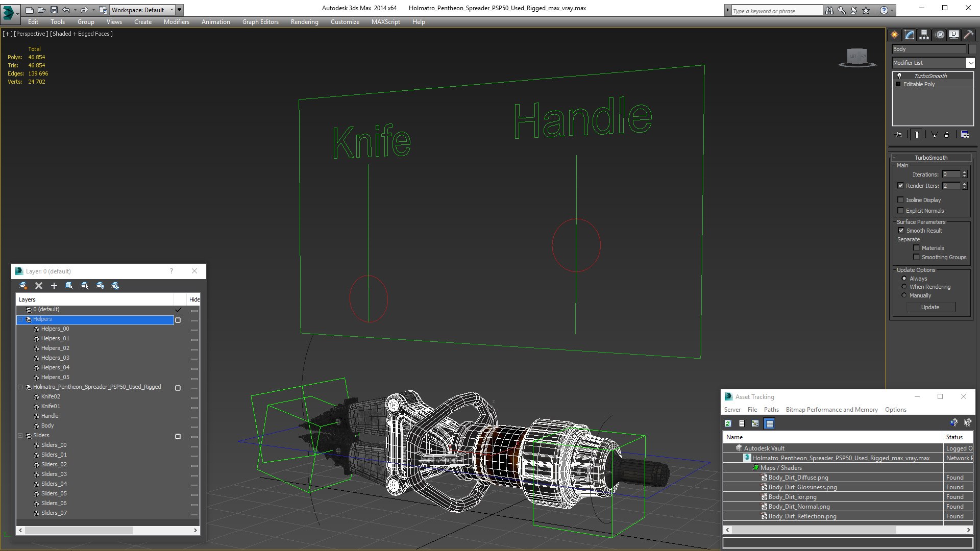Click Highlight Selected Objects' Layers icon
The width and height of the screenshot is (980, 551).
pyautogui.click(x=85, y=286)
